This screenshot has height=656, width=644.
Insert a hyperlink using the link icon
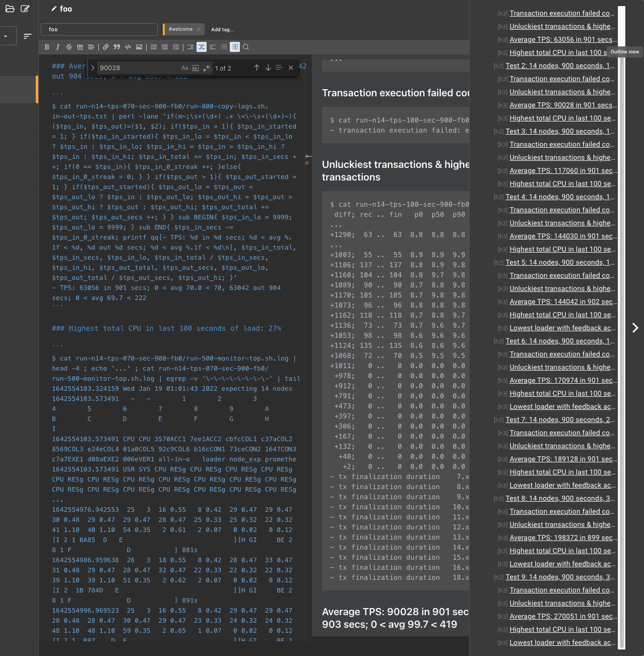pyautogui.click(x=105, y=47)
